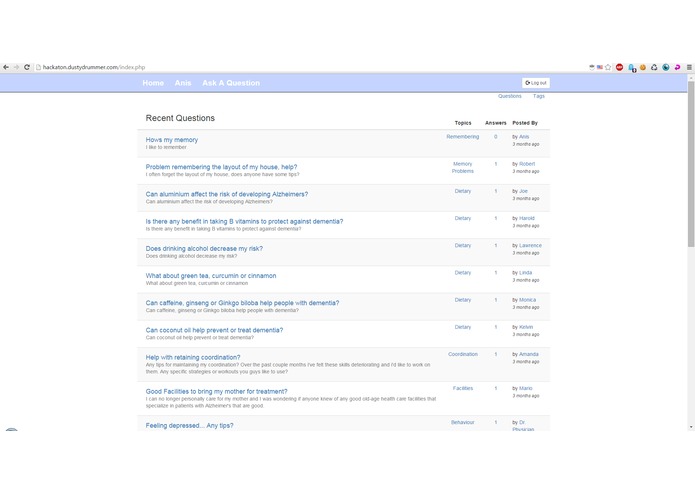Open the Linda author link
The image size is (695, 494).
coord(525,273)
